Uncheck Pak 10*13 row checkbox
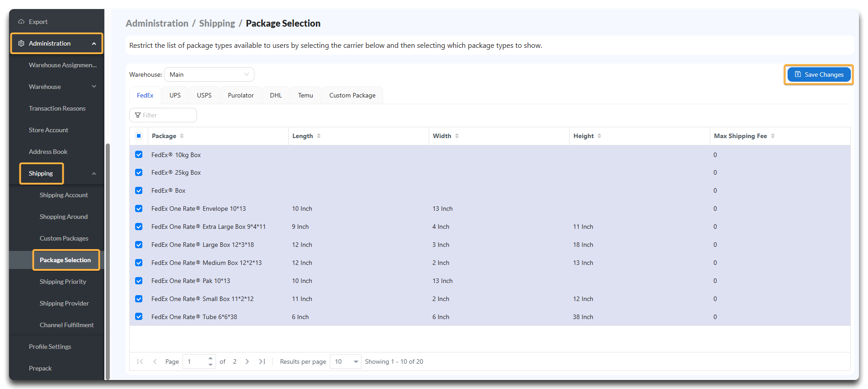This screenshot has height=389, width=868. point(139,281)
